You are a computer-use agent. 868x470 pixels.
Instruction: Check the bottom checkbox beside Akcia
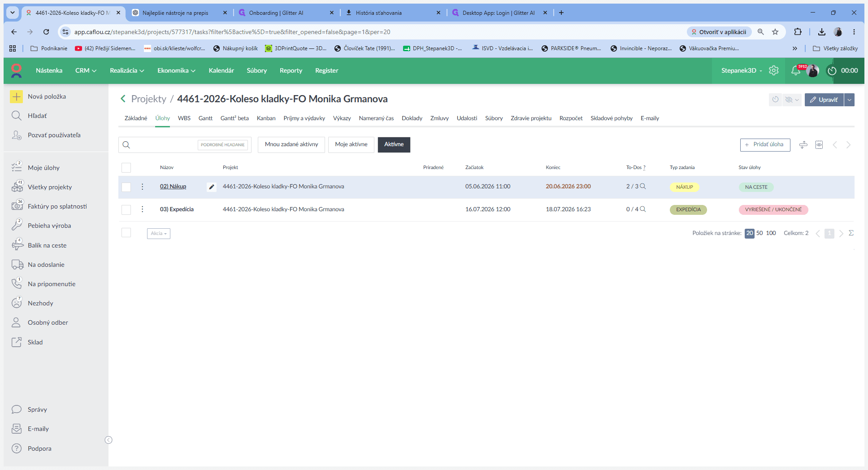click(126, 232)
